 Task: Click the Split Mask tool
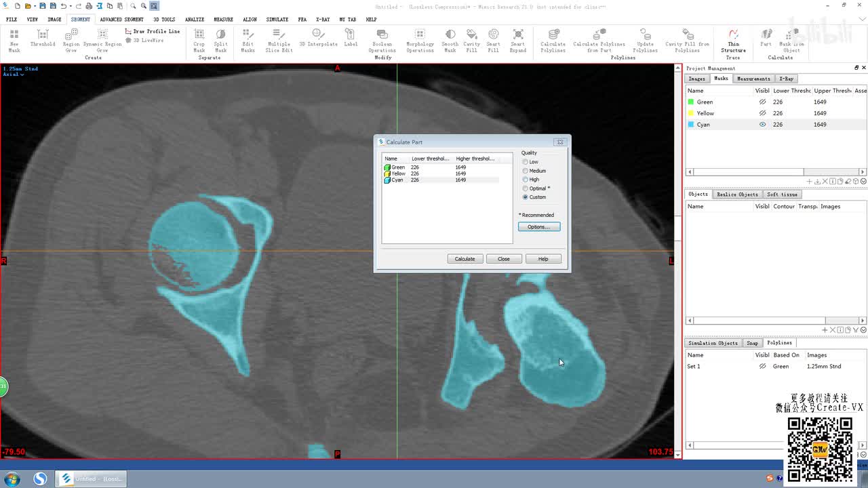tap(221, 41)
